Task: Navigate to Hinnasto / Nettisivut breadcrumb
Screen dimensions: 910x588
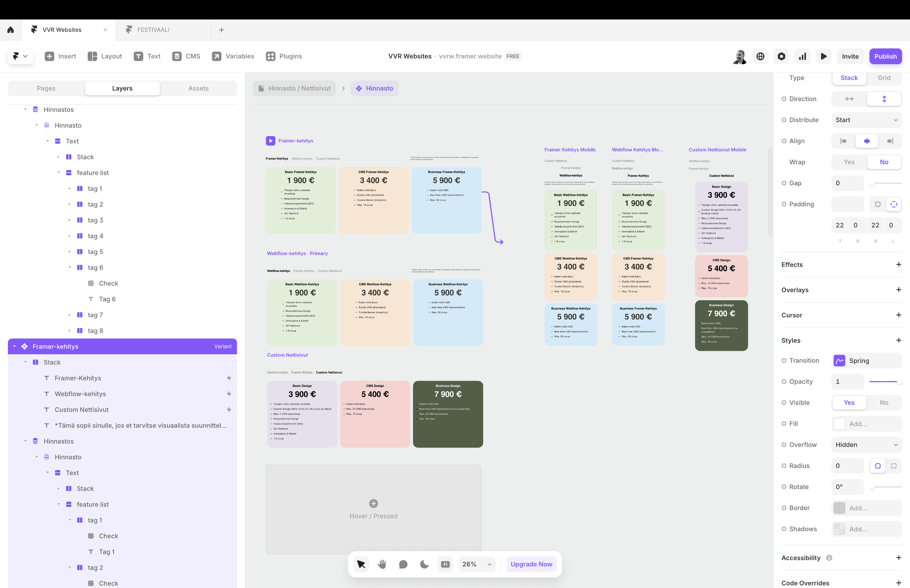Action: [294, 88]
